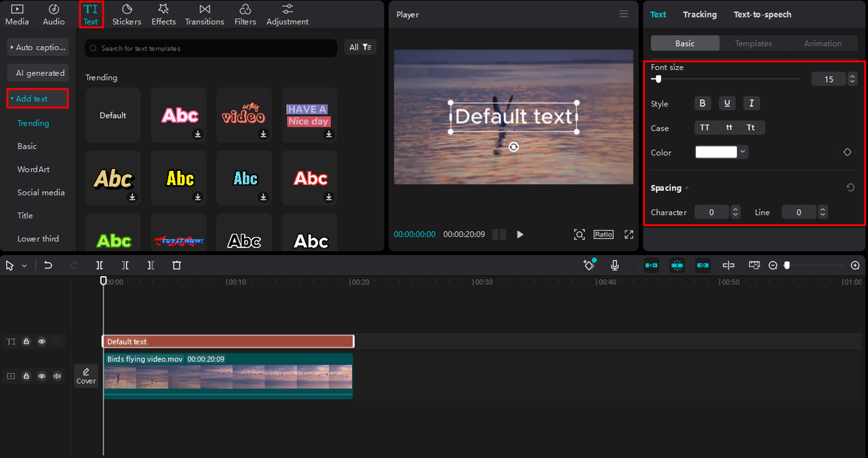Open the All filter dropdown
The height and width of the screenshot is (458, 868).
pos(360,47)
